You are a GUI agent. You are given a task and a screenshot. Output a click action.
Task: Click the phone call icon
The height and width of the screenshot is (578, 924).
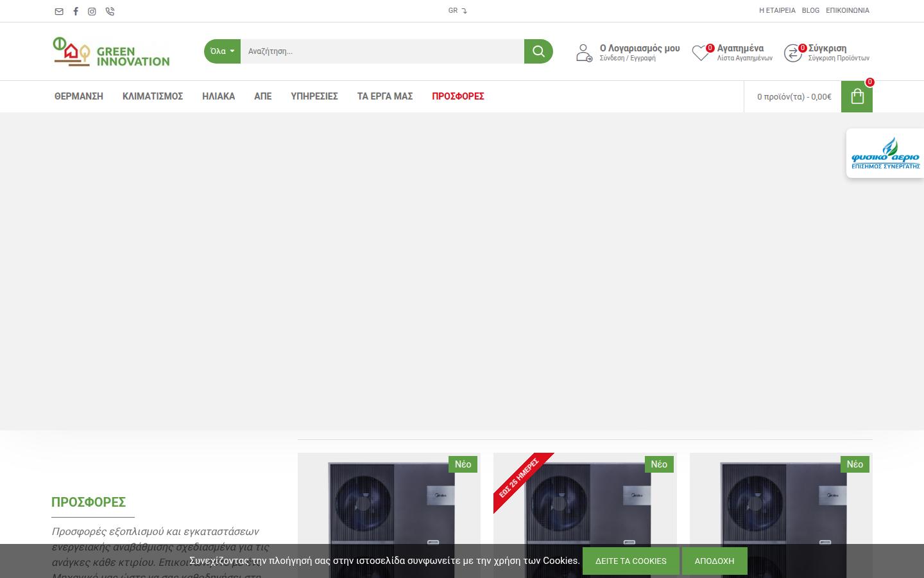[x=110, y=11]
